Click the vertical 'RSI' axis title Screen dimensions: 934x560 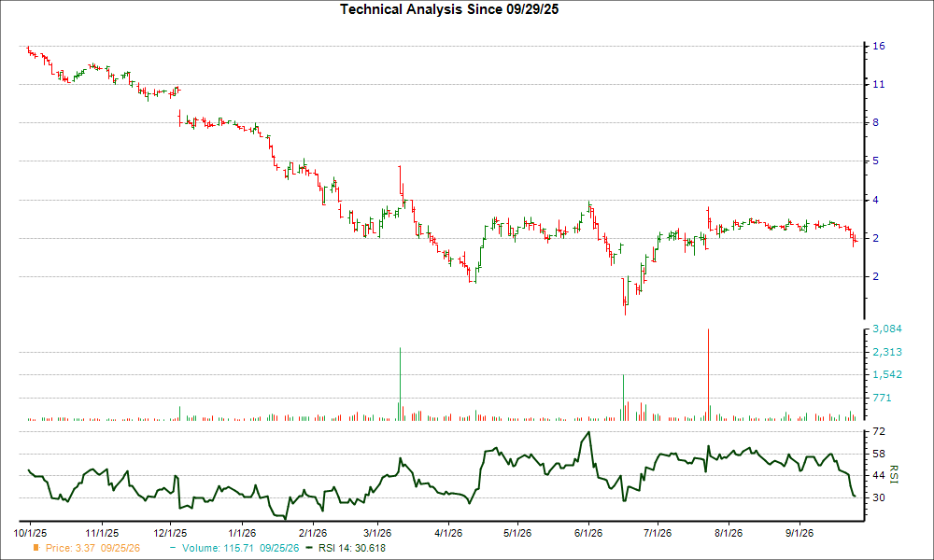894,474
